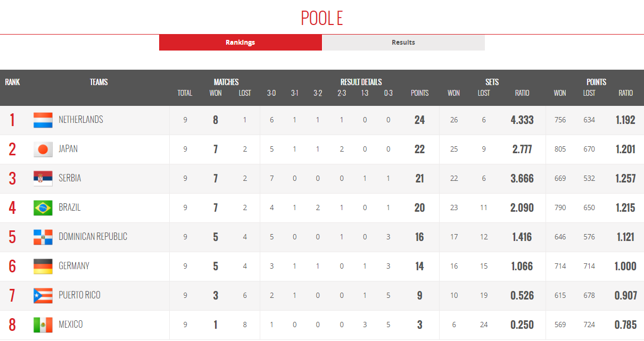Select the Rankings tab
Screen dimensions: 644x341
click(240, 43)
